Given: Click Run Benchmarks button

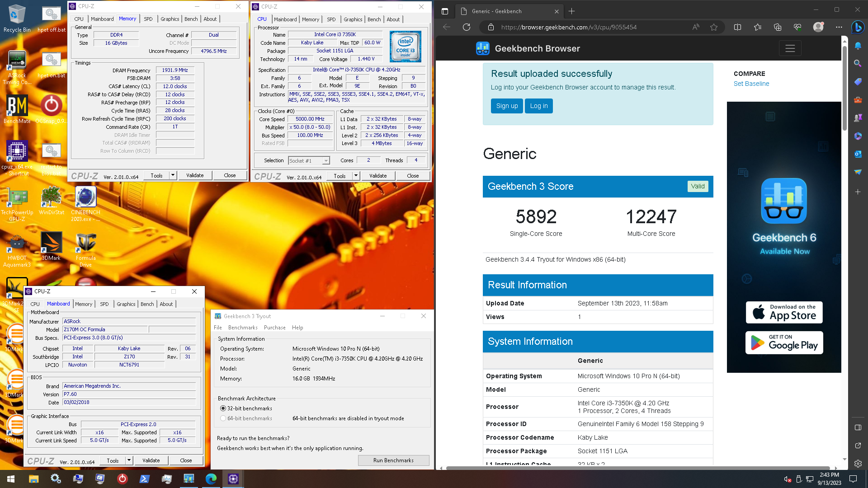Looking at the screenshot, I should (x=393, y=460).
